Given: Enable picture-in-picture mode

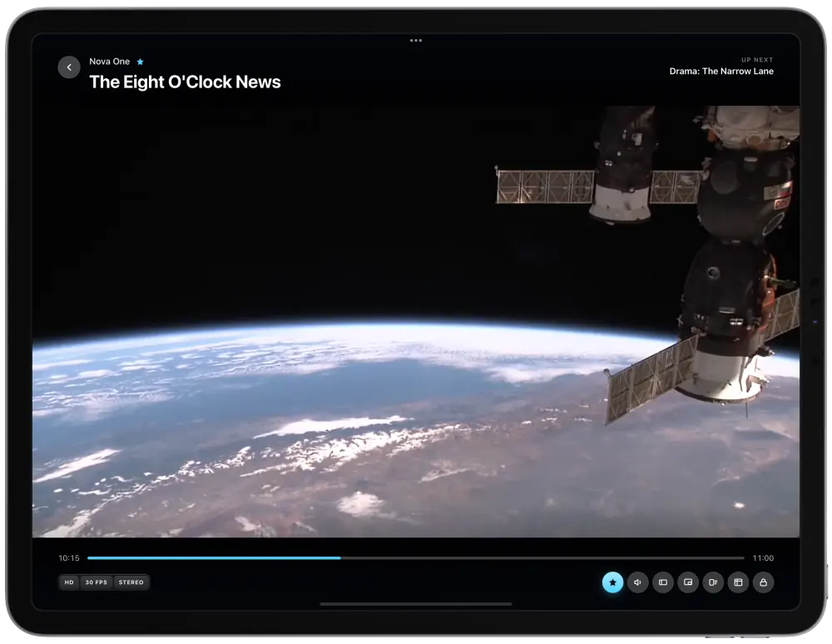Looking at the screenshot, I should (x=688, y=582).
